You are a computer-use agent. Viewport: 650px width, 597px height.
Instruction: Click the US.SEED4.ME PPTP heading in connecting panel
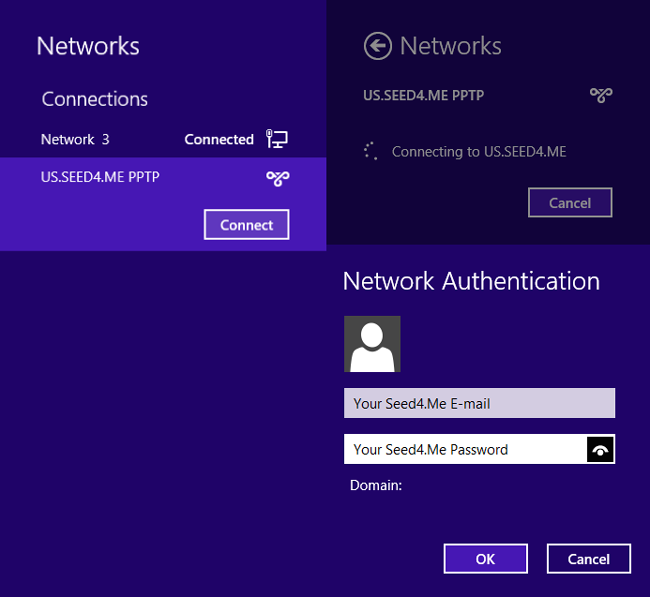click(423, 95)
